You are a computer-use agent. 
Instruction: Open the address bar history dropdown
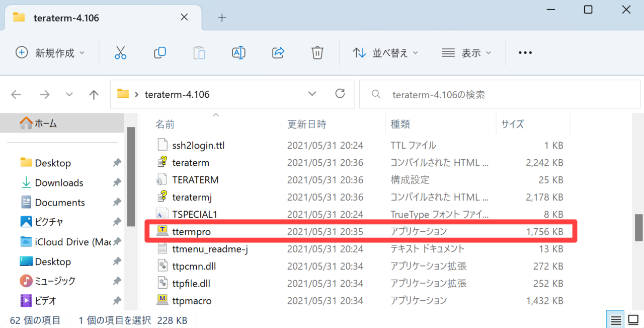tap(312, 94)
